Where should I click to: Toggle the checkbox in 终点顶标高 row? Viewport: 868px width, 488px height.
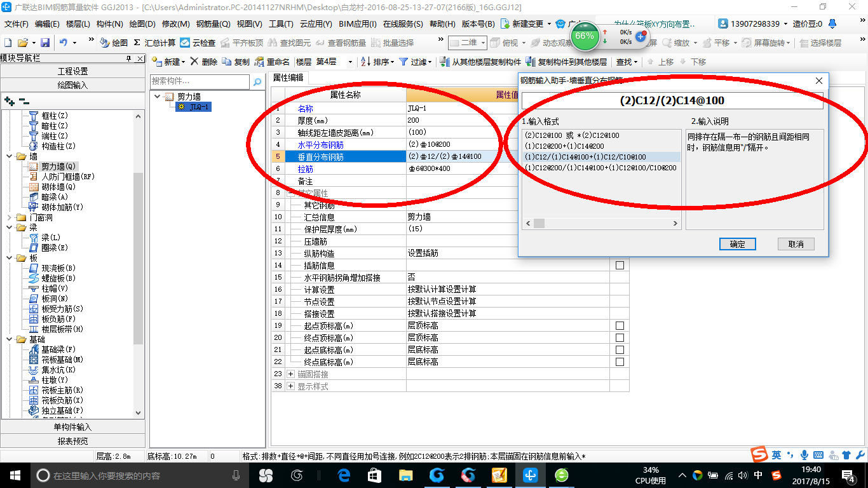620,337
